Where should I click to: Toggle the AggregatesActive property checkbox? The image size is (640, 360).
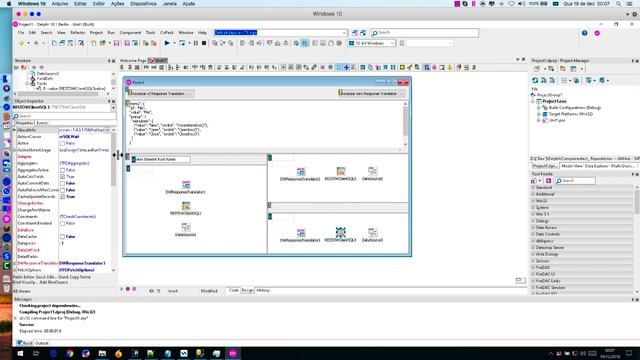click(x=62, y=170)
